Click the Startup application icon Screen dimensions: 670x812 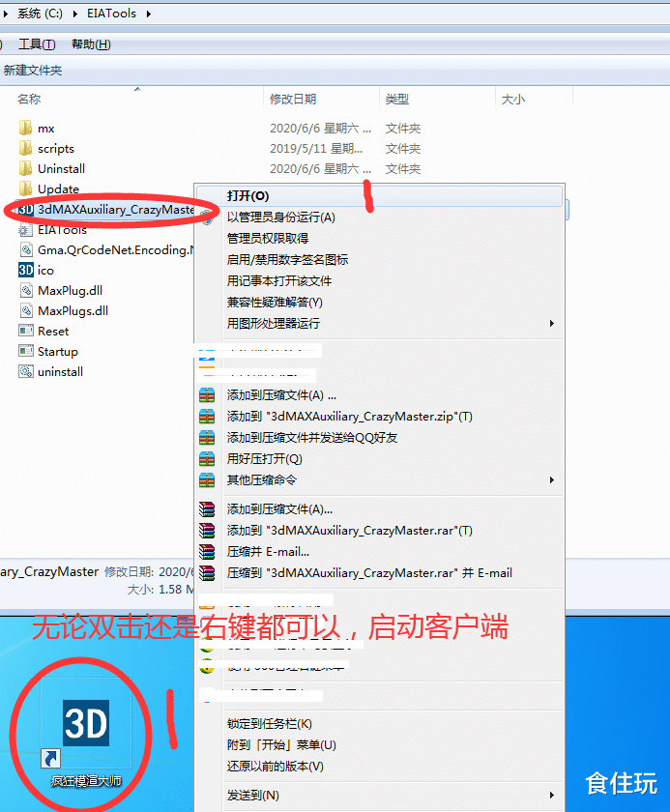(26, 351)
